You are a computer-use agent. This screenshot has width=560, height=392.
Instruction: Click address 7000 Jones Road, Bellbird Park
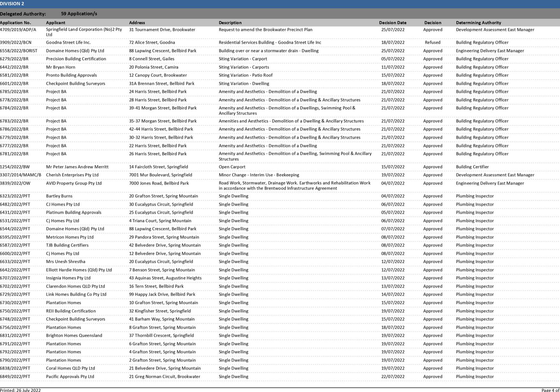tap(159, 183)
